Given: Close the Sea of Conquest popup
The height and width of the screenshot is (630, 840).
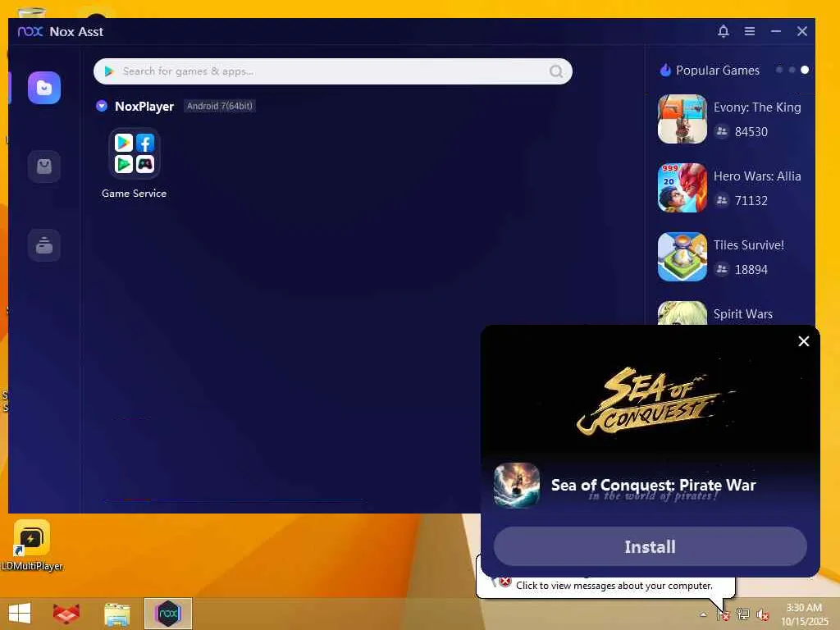Looking at the screenshot, I should (x=804, y=341).
